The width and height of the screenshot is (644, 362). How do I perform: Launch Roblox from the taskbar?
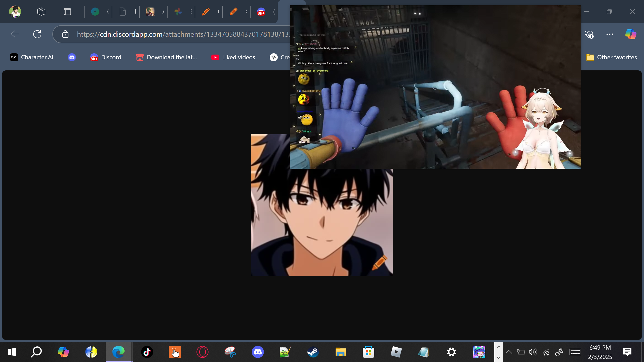396,352
